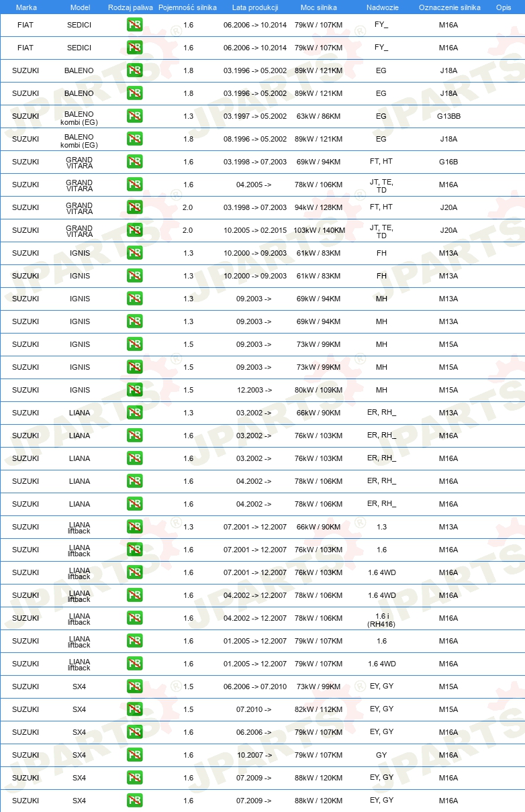Click the production date 04.2005 ->
The width and height of the screenshot is (525, 812).
click(254, 185)
